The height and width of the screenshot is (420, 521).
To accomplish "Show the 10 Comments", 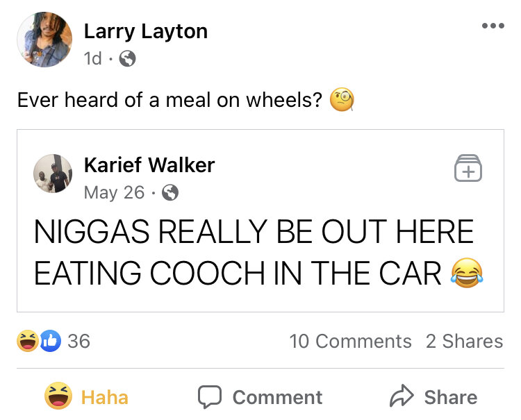I will point(350,341).
